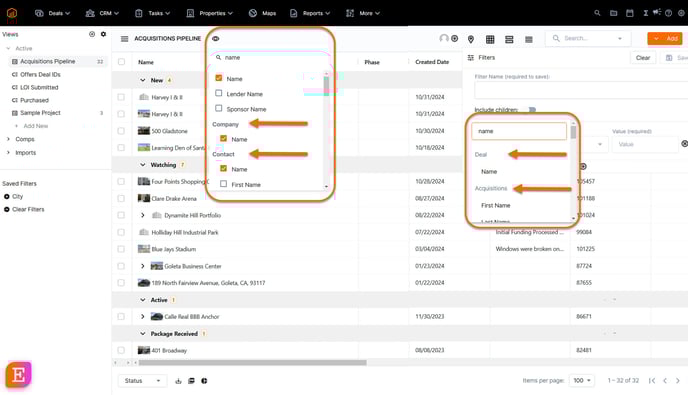688x395 pixels.
Task: Open the folder icon in the top bar
Action: click(x=613, y=13)
